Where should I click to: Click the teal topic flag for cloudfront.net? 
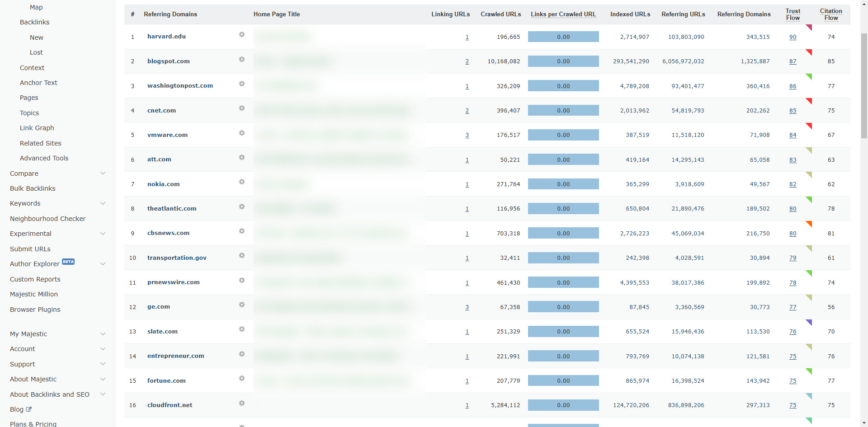coord(809,396)
